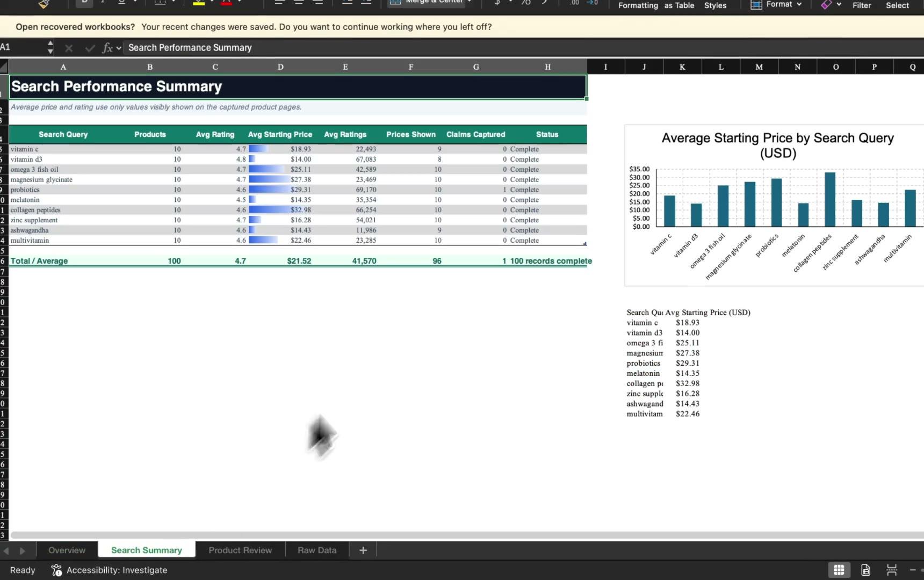Click the Name Box stepper arrows
The image size is (924, 580).
(x=50, y=47)
